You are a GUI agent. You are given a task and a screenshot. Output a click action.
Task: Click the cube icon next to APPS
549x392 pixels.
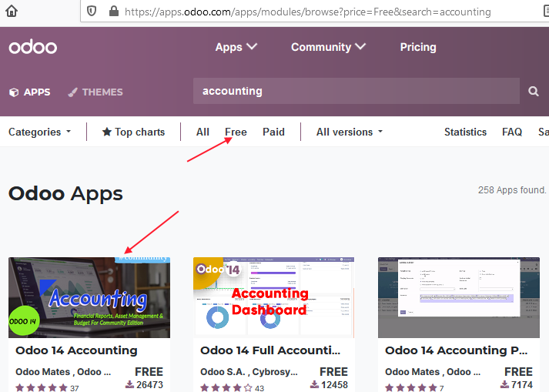click(14, 92)
